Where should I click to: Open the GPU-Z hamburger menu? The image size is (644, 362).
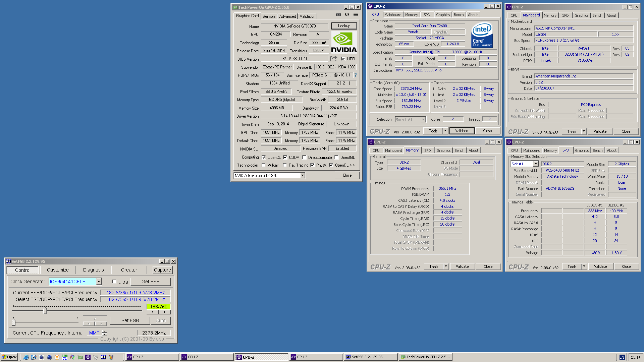coord(356,15)
